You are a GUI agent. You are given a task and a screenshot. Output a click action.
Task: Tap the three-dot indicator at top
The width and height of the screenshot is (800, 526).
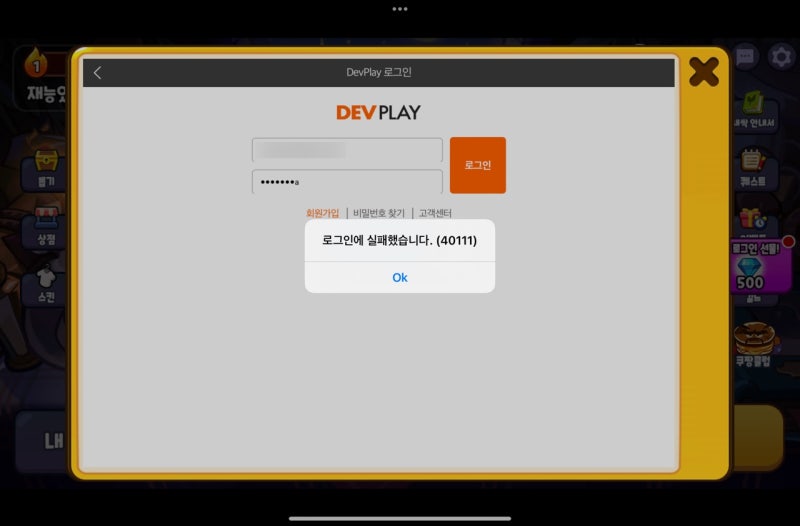400,9
